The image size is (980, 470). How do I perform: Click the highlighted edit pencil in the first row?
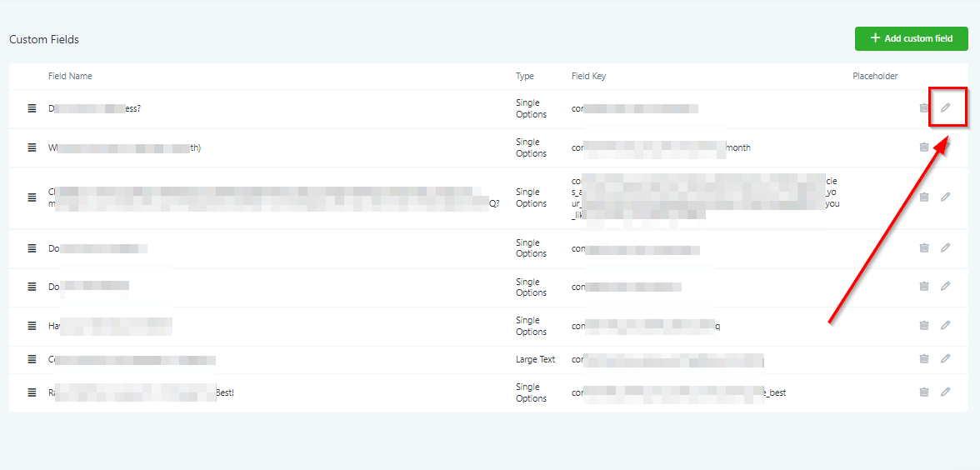(x=945, y=107)
